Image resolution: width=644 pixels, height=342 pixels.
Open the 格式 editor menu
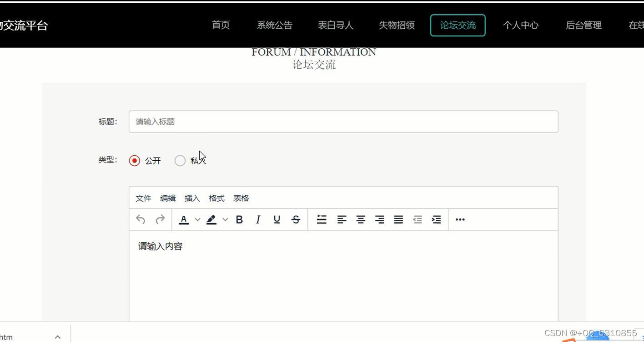(x=216, y=198)
